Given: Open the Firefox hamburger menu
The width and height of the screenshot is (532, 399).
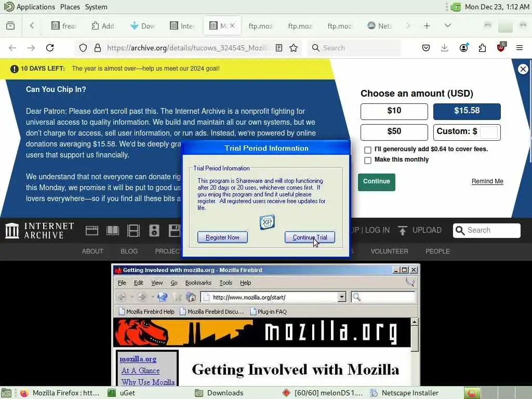Looking at the screenshot, I should [x=520, y=48].
